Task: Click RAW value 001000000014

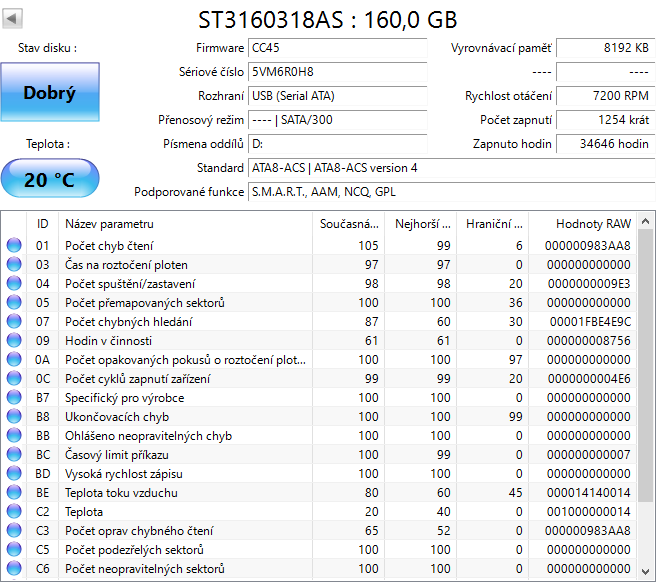Action: tap(589, 512)
